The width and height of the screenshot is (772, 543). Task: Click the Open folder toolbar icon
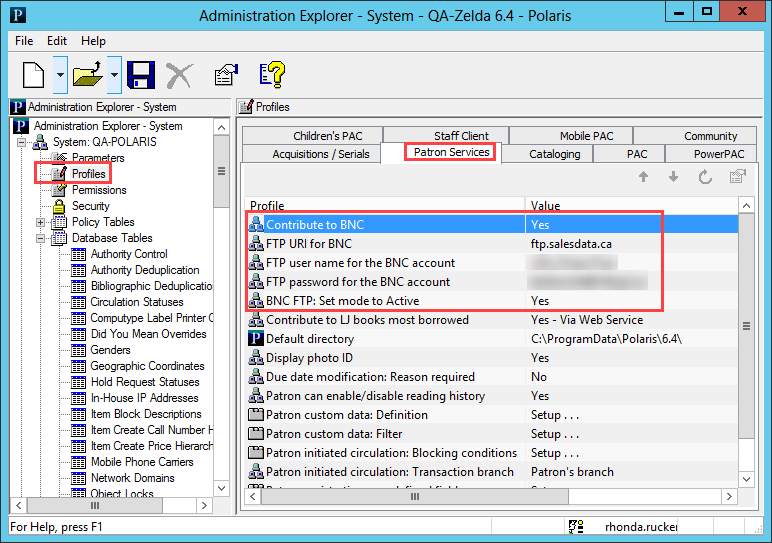click(x=88, y=74)
